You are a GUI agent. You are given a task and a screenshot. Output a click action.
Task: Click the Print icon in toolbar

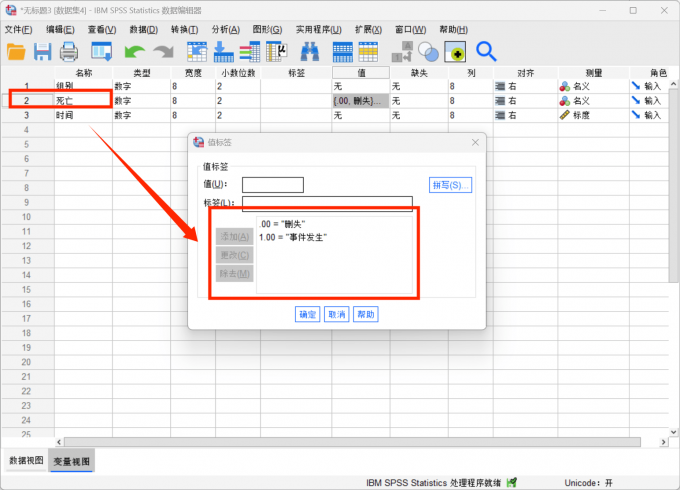[68, 51]
